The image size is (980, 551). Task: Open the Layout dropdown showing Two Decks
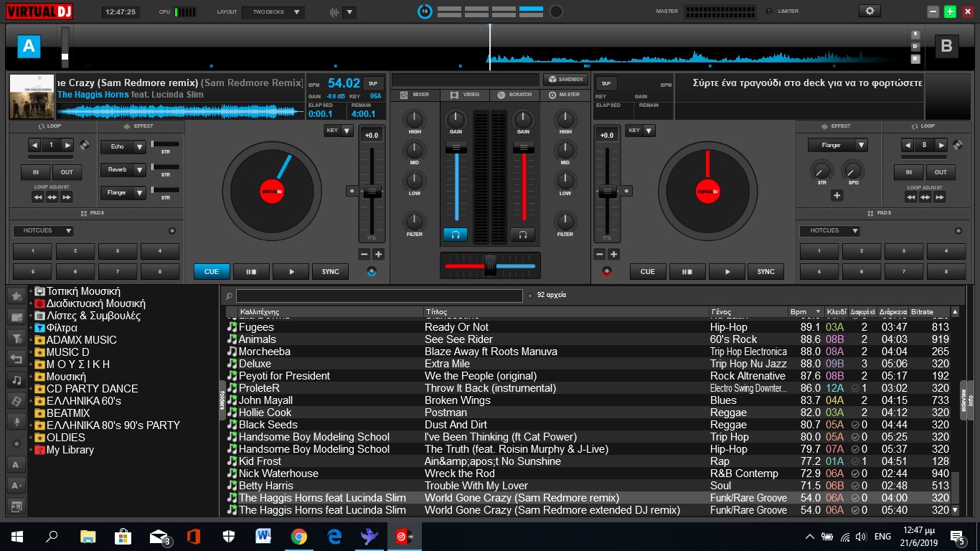pos(273,12)
